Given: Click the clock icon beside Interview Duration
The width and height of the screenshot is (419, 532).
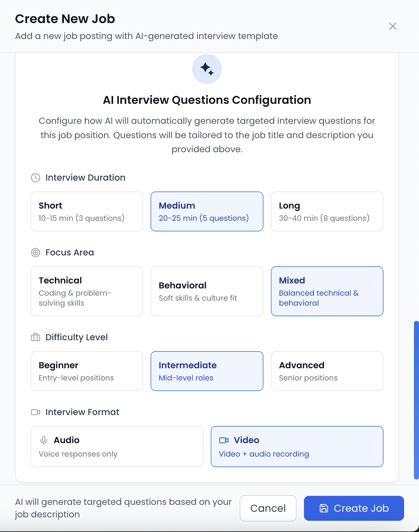Looking at the screenshot, I should coord(35,178).
